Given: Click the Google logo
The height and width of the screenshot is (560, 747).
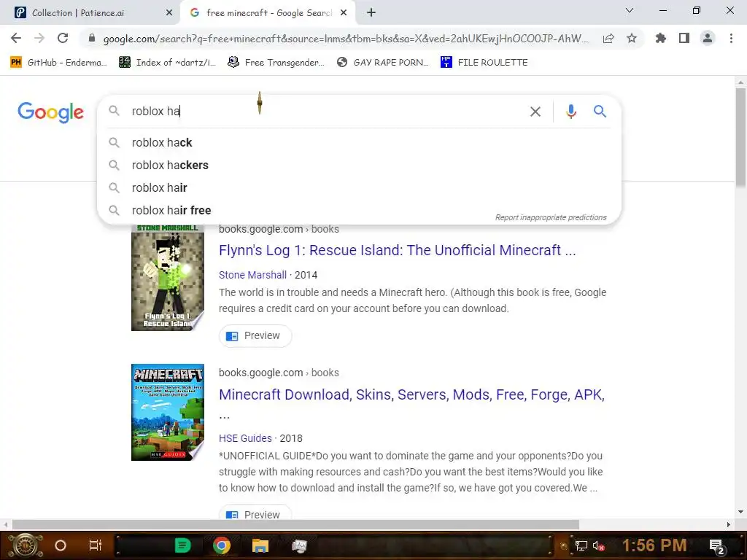Looking at the screenshot, I should [x=50, y=112].
